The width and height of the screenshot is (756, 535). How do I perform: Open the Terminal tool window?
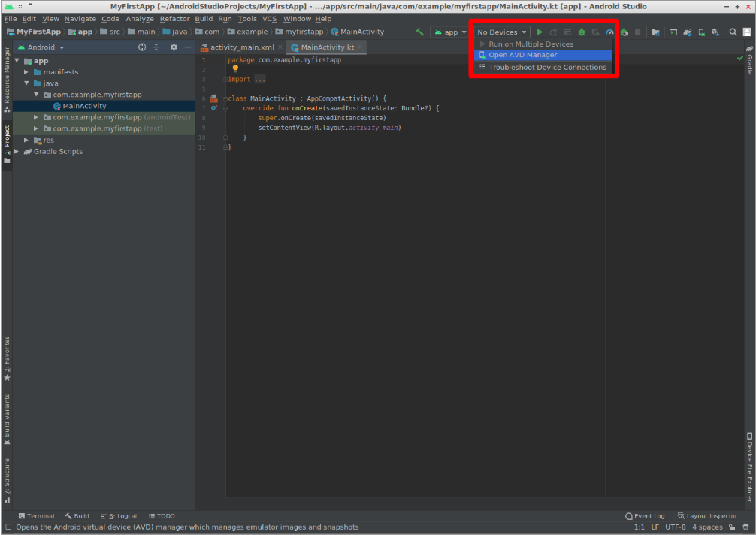coord(36,516)
